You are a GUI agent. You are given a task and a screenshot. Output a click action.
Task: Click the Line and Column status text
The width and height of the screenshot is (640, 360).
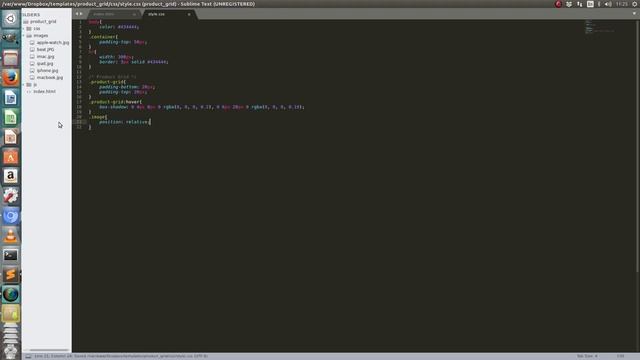(53, 356)
